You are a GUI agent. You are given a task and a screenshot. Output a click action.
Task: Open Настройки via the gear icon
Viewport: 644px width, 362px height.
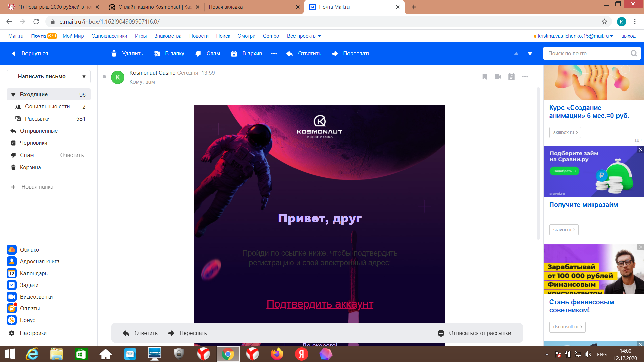[x=12, y=333]
